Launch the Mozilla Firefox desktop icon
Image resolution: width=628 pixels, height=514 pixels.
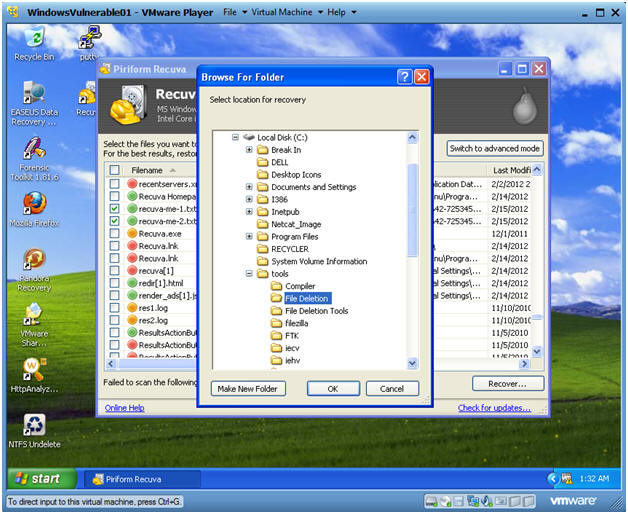(34, 209)
